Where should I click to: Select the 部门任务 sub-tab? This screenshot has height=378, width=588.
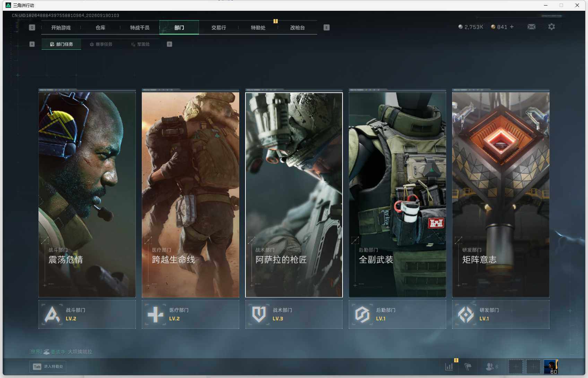[x=61, y=44]
